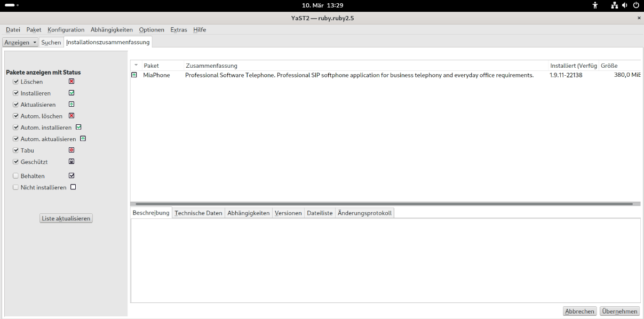Uncheck the Löschen checkbox
The height and width of the screenshot is (319, 644).
pyautogui.click(x=15, y=82)
